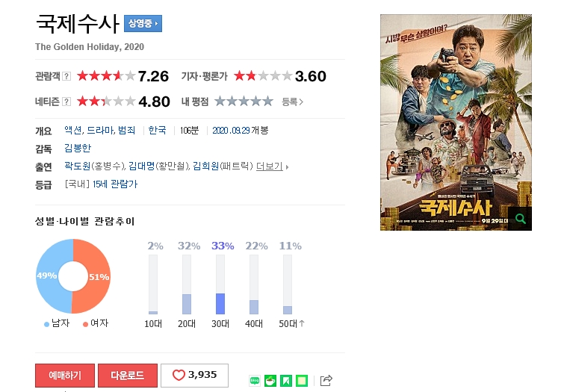Click the 30대 age bar in chart
The height and width of the screenshot is (392, 567).
coord(220,284)
